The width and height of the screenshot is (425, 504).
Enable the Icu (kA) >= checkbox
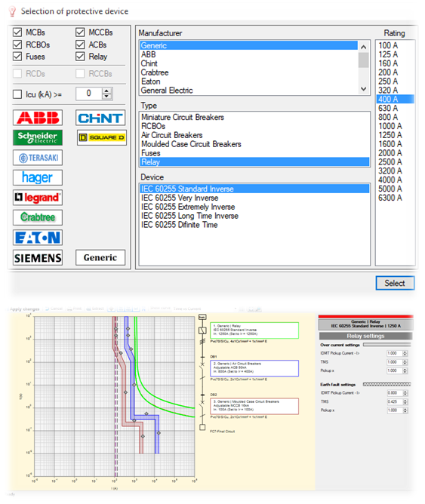tap(17, 94)
